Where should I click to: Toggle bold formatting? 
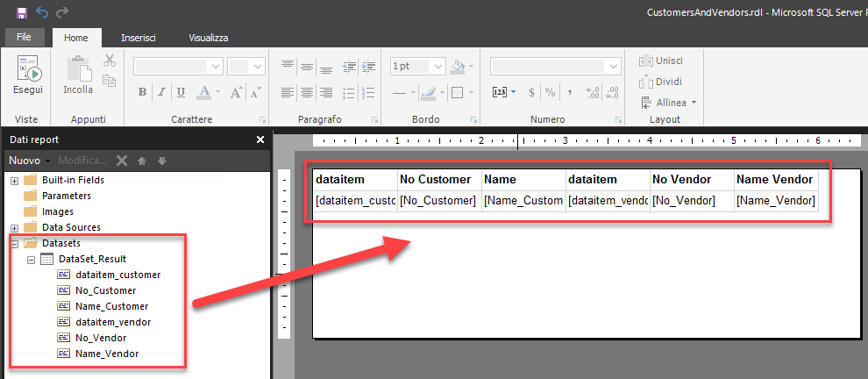142,92
